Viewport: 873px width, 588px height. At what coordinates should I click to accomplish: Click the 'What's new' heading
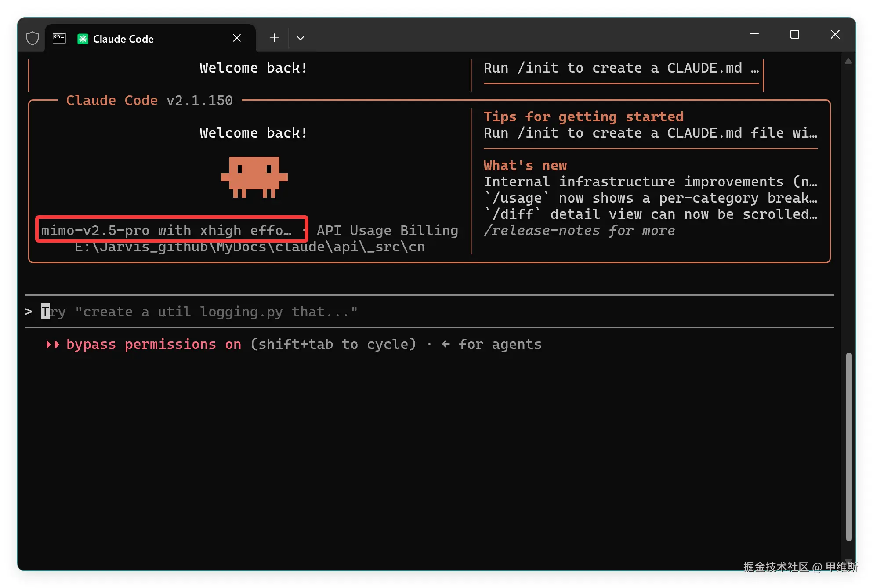pos(525,165)
